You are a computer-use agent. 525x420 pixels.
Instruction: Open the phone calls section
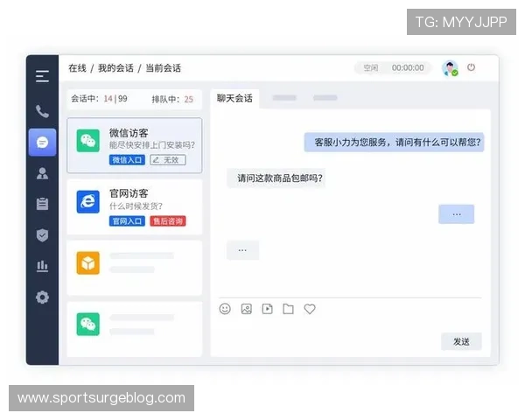42,111
